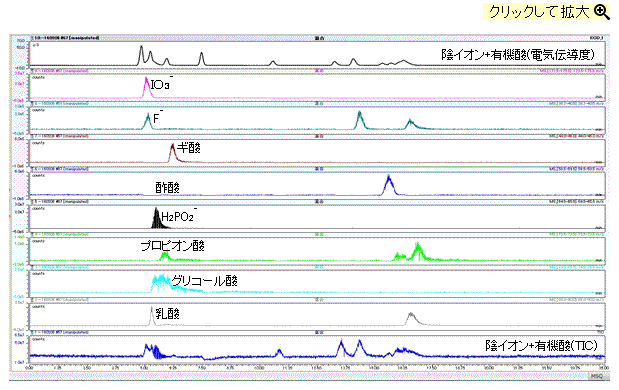Click the magnifier icon next to クリックして拡大
The width and height of the screenshot is (619, 390).
coord(602,11)
